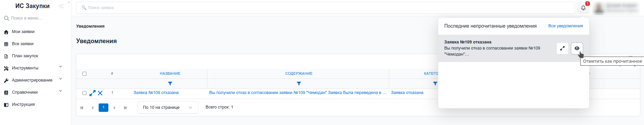644x125 pixels.
Task: Click the План закупок document icon
Action: coord(6,56)
